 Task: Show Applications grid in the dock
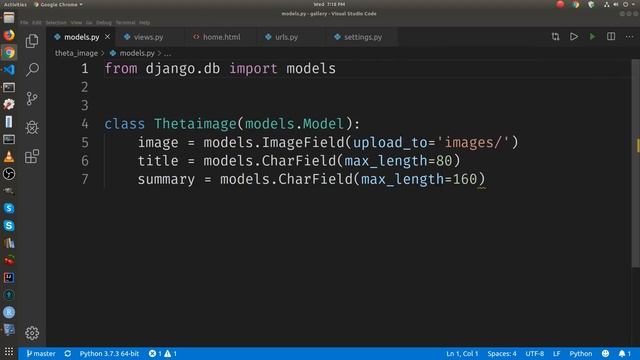tap(9, 351)
